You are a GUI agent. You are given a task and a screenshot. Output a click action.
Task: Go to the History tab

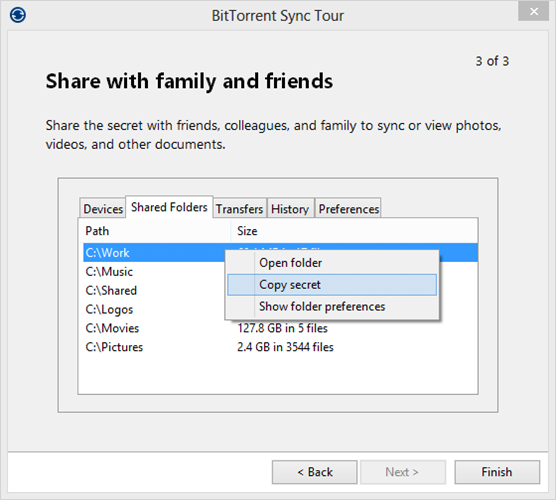point(290,209)
